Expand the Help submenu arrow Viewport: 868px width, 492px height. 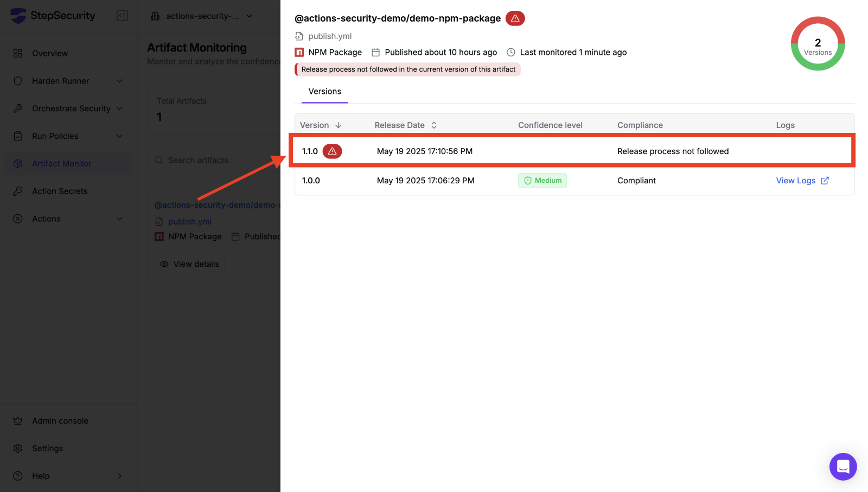click(x=120, y=476)
